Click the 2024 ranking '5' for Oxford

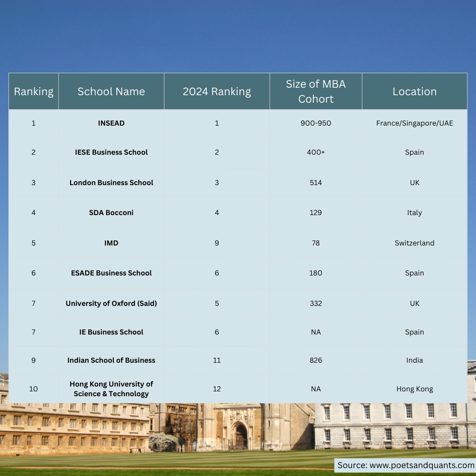click(x=217, y=304)
